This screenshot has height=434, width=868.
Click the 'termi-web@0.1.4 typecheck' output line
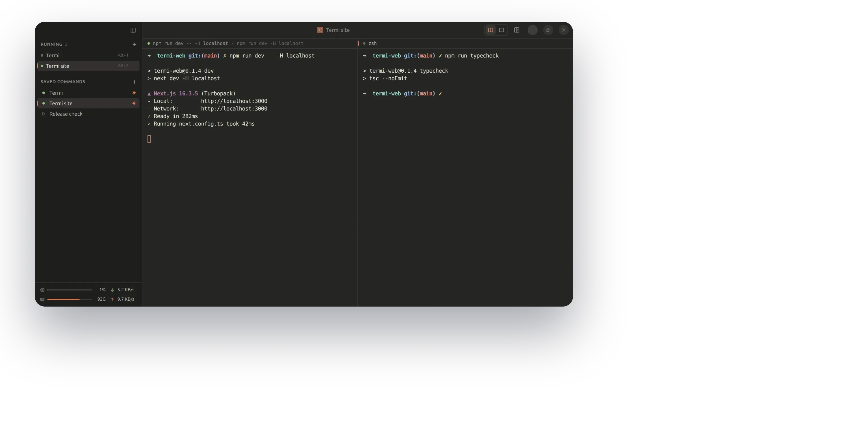(405, 71)
